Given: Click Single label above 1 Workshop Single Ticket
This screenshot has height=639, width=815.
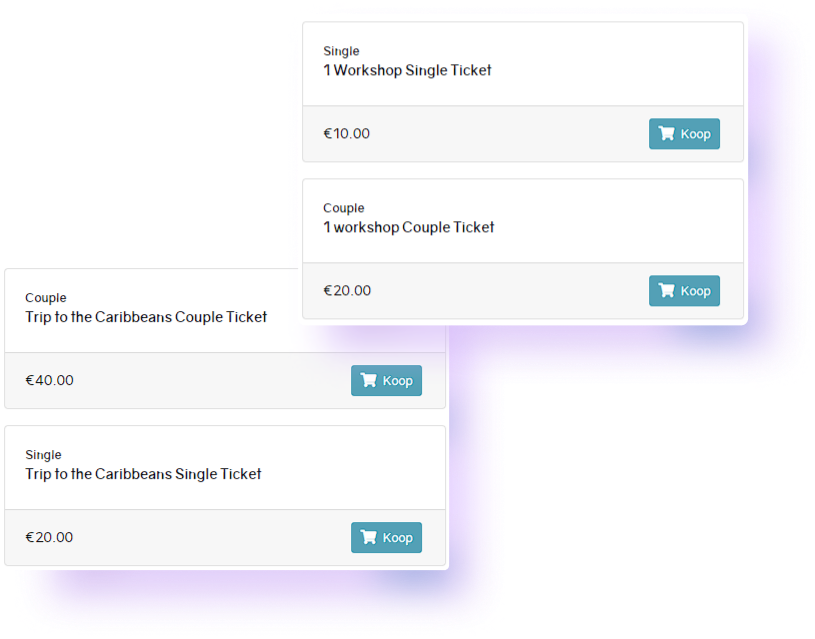Looking at the screenshot, I should pos(341,51).
